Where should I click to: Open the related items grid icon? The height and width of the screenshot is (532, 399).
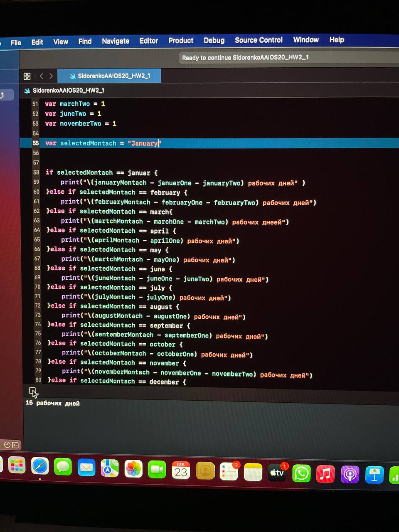click(x=27, y=76)
